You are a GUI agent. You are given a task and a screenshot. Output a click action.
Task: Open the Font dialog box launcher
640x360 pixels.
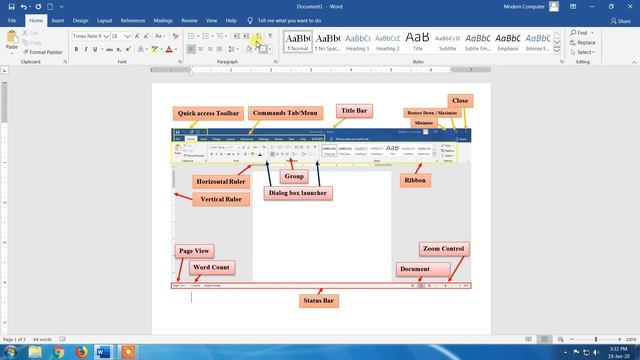pyautogui.click(x=180, y=62)
